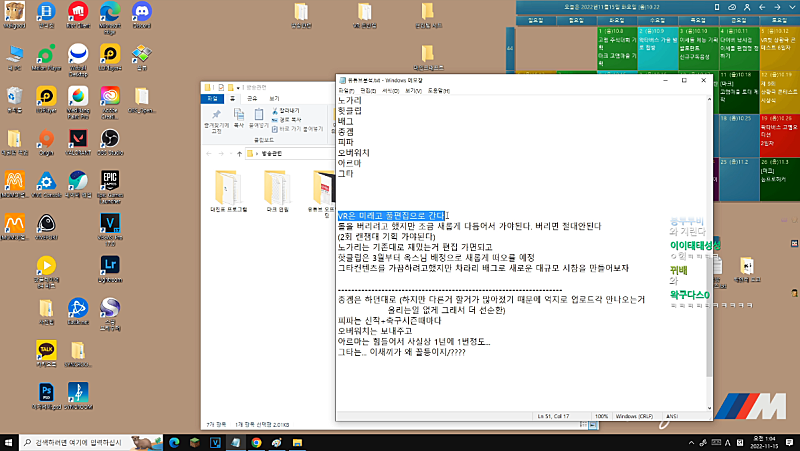Click the highlighted VR line in Notepad
Image resolution: width=800 pixels, height=451 pixels.
click(x=391, y=216)
